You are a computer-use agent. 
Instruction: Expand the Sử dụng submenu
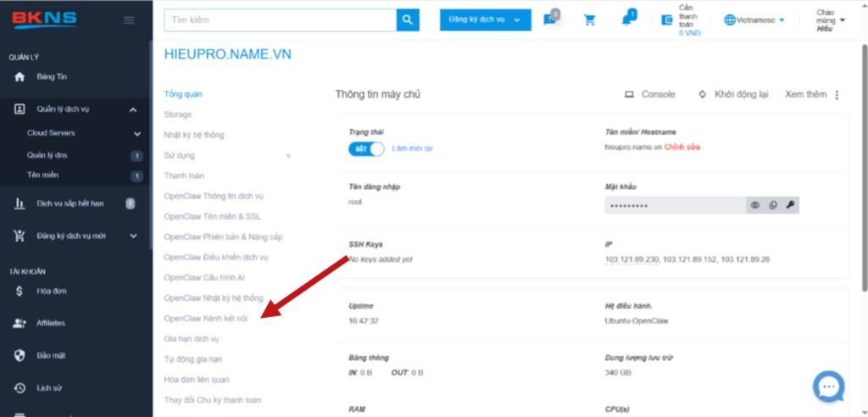(288, 155)
